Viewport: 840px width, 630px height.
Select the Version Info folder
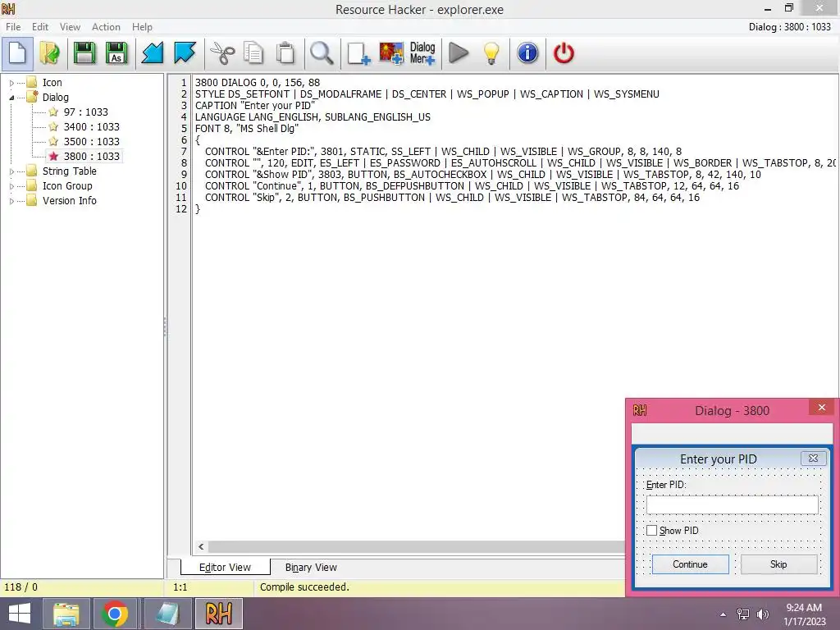coord(70,201)
